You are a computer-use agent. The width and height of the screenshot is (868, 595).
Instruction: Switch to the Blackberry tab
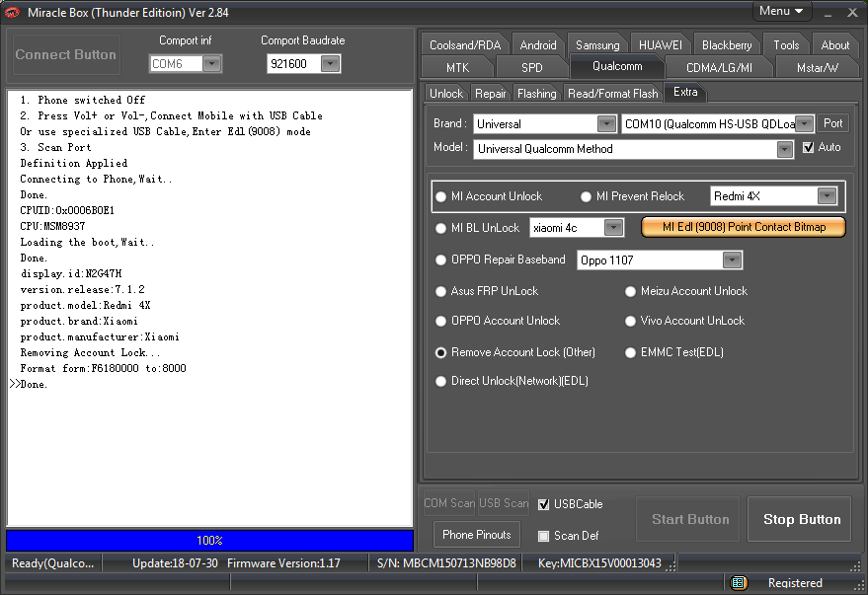coord(727,45)
